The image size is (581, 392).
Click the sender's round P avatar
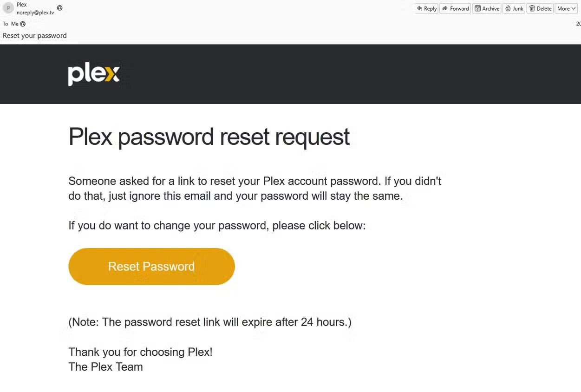point(8,8)
